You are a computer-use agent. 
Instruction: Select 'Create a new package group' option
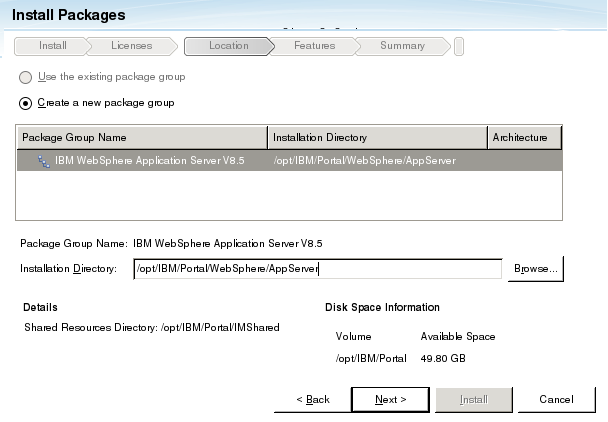pyautogui.click(x=26, y=102)
